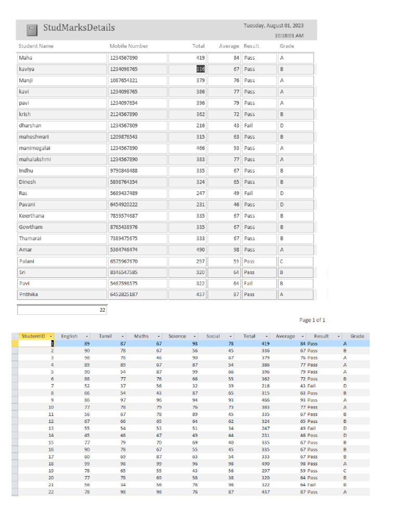Click the record count box showing 22
The image size is (399, 532).
(62, 310)
